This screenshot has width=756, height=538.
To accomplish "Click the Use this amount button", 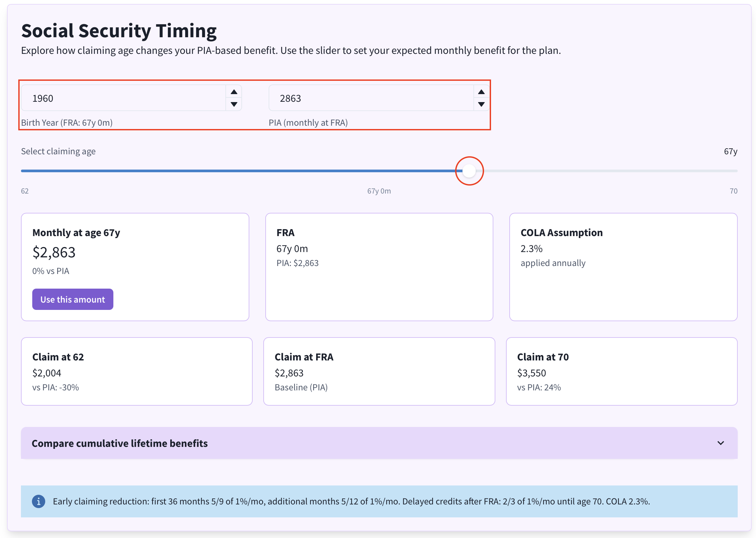I will (x=72, y=299).
